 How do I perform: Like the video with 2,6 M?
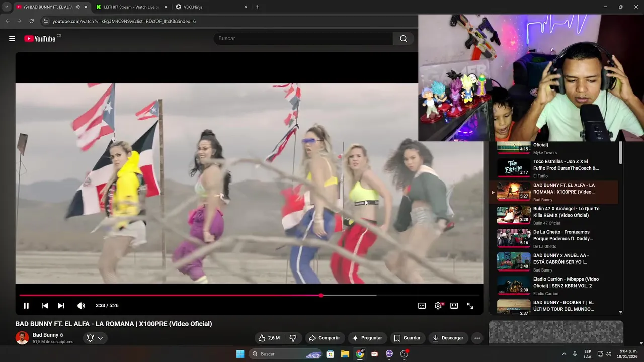click(269, 338)
